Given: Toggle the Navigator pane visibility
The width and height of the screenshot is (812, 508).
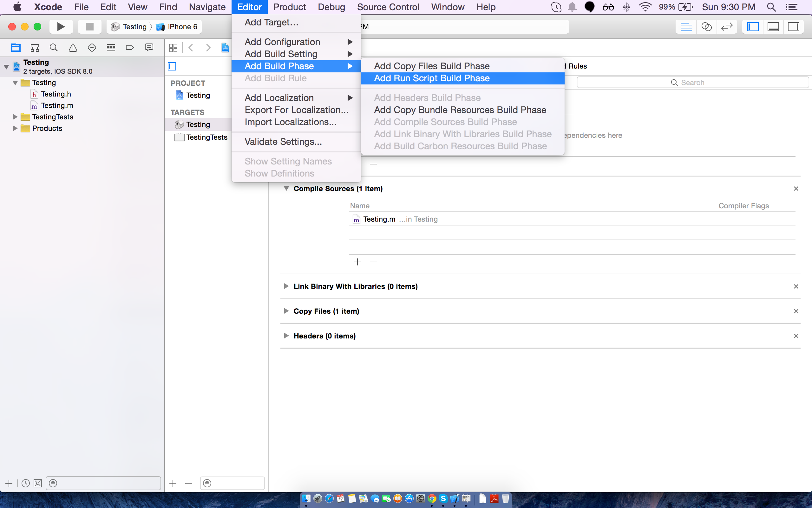Looking at the screenshot, I should [x=753, y=27].
